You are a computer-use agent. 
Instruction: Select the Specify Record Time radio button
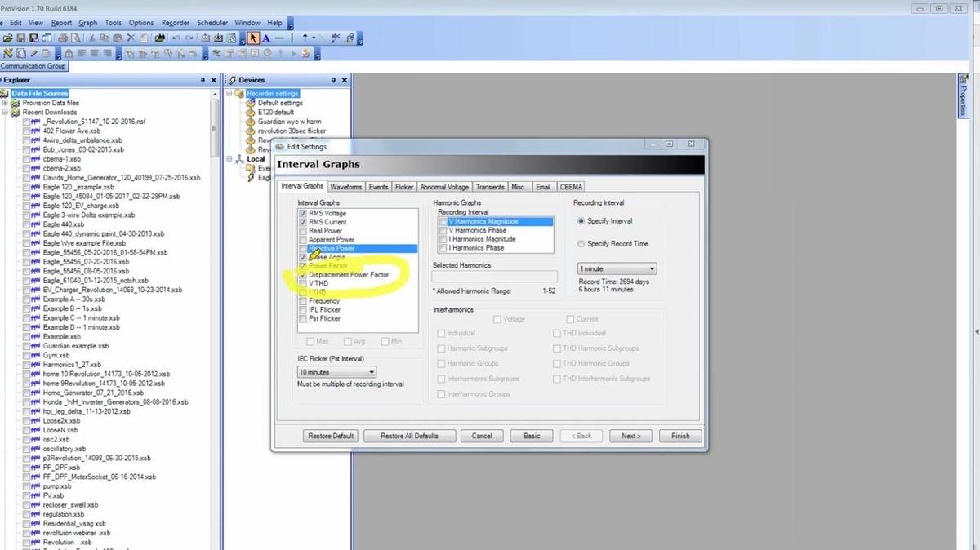point(581,244)
